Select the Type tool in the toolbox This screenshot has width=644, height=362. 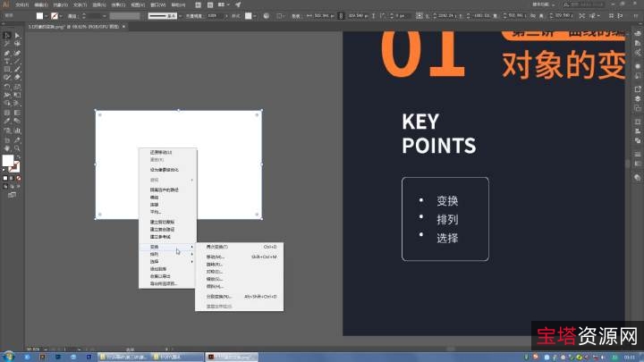tap(6, 60)
